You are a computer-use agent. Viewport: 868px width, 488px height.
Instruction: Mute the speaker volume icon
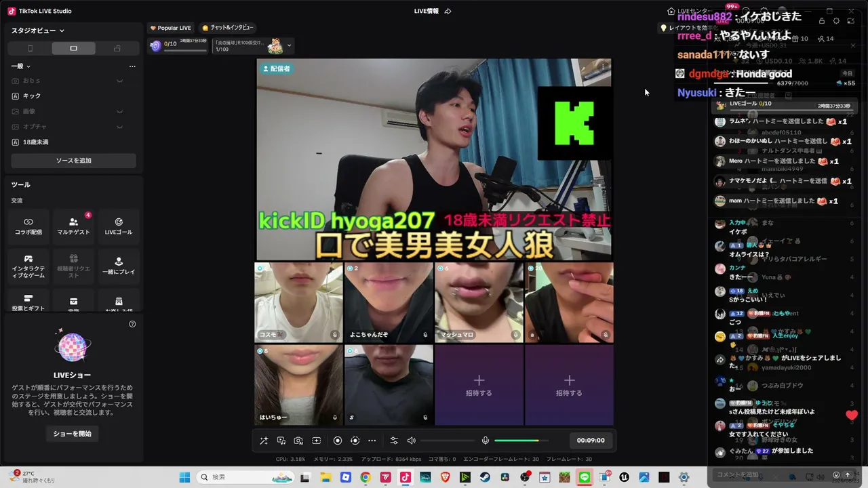pos(412,441)
